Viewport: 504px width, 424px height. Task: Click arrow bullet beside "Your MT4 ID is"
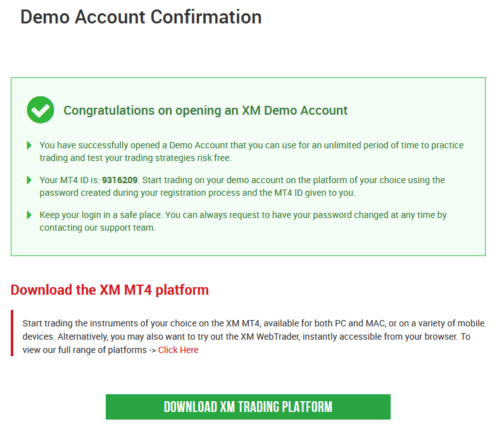tap(29, 181)
